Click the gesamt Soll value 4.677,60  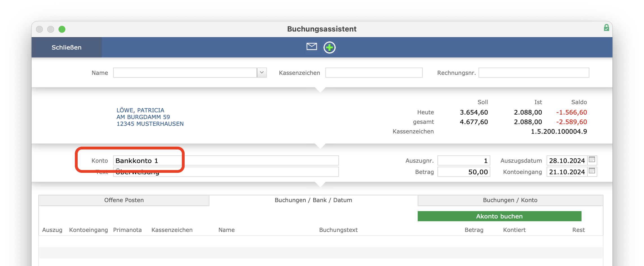pos(474,122)
